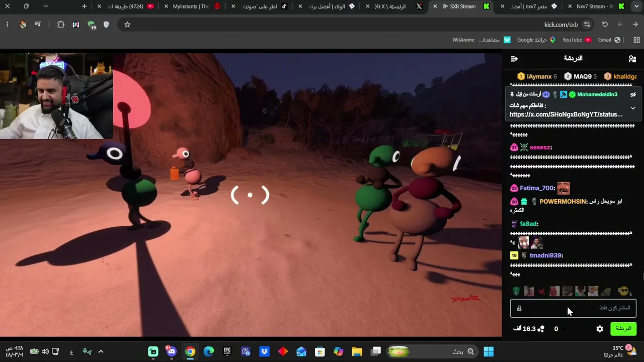This screenshot has height=362, width=644.
Task: Open Epic Games Launcher from the taskbar
Action: tap(227, 352)
